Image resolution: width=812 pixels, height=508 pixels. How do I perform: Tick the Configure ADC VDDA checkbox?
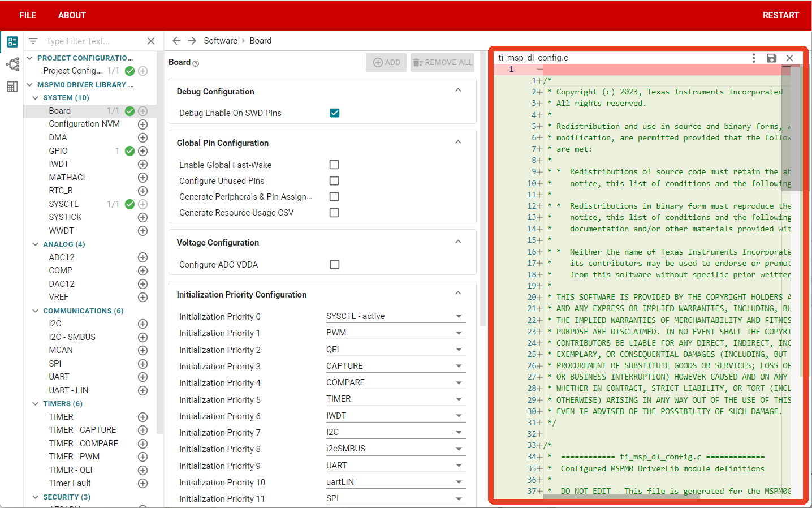point(335,264)
